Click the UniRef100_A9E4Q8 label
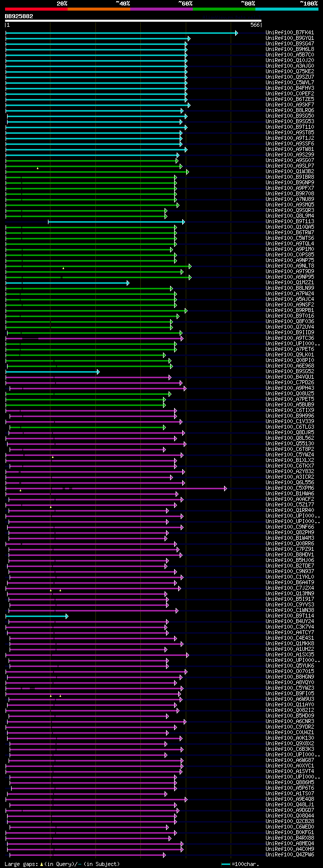Viewport: 323px width, 868px height. pyautogui.click(x=290, y=799)
